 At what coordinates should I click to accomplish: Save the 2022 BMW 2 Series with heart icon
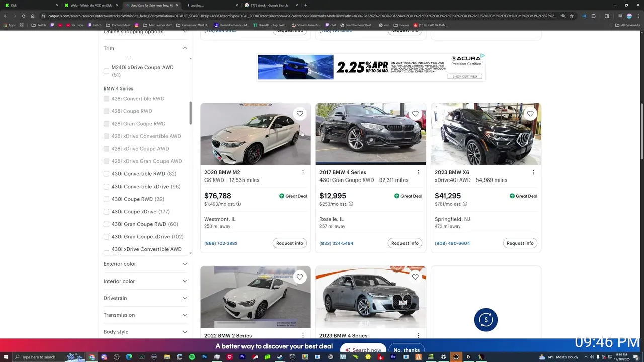click(x=300, y=277)
